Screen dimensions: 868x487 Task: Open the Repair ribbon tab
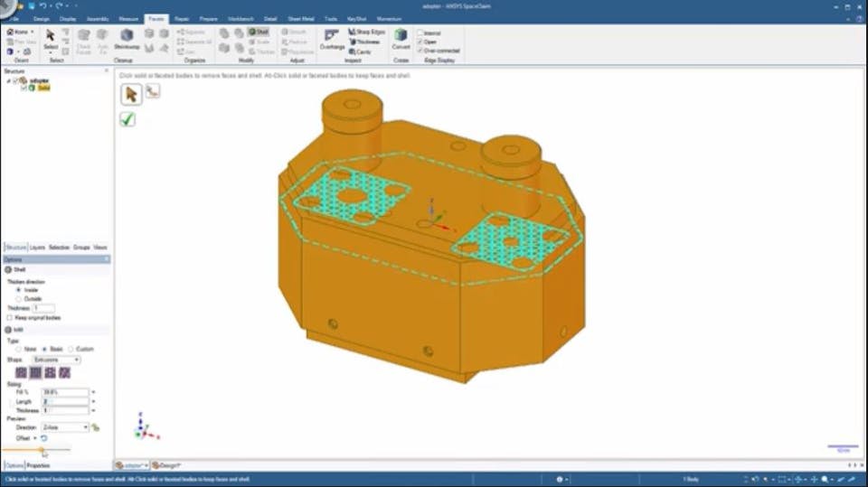click(182, 19)
